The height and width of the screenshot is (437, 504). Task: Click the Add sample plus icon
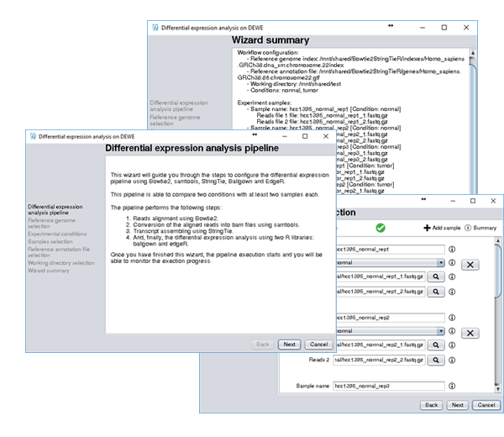428,228
